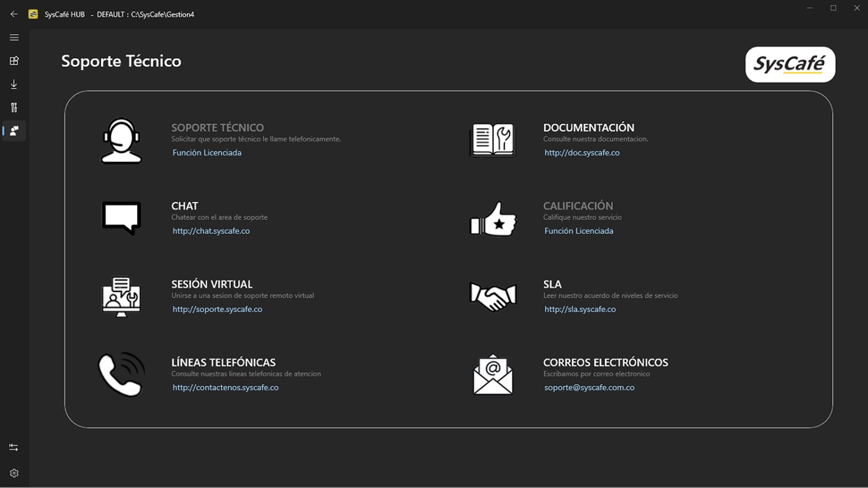Select the highlighted support icon in the sidebar

click(x=14, y=131)
